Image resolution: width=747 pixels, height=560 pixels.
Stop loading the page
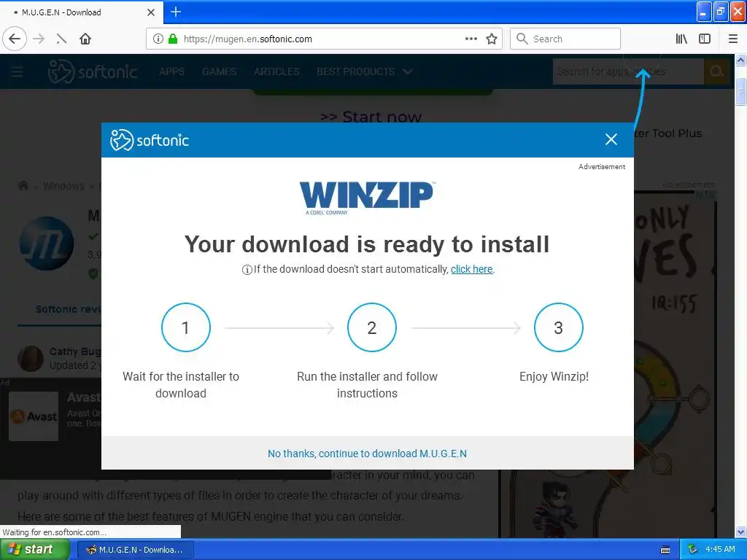[x=61, y=39]
